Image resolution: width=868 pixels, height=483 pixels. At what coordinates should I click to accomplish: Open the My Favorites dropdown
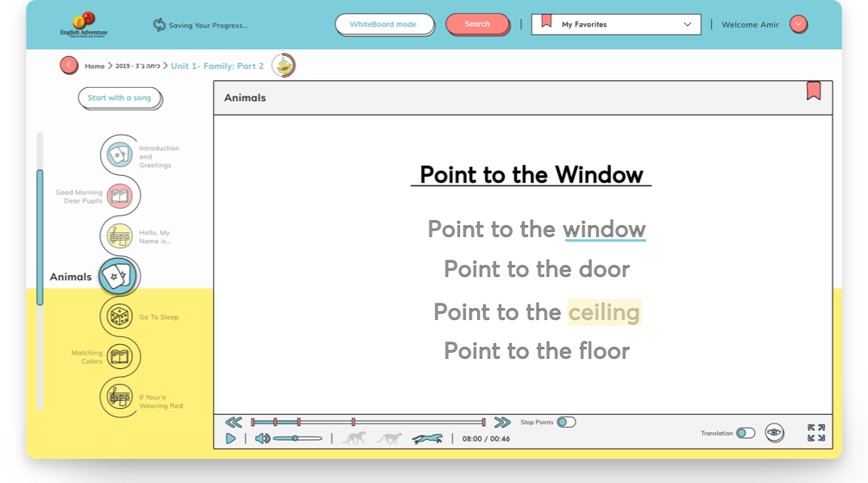click(616, 24)
